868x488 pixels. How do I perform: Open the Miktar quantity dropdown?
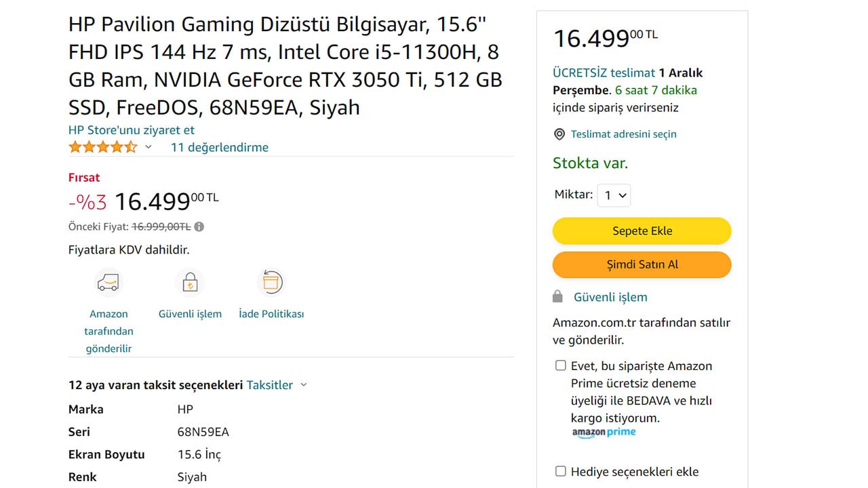point(614,195)
